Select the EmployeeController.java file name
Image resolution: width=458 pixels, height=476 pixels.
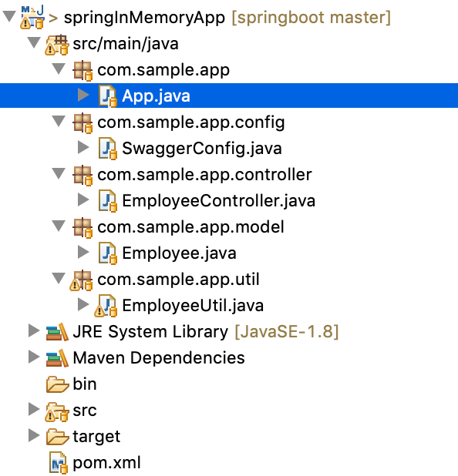pos(218,201)
